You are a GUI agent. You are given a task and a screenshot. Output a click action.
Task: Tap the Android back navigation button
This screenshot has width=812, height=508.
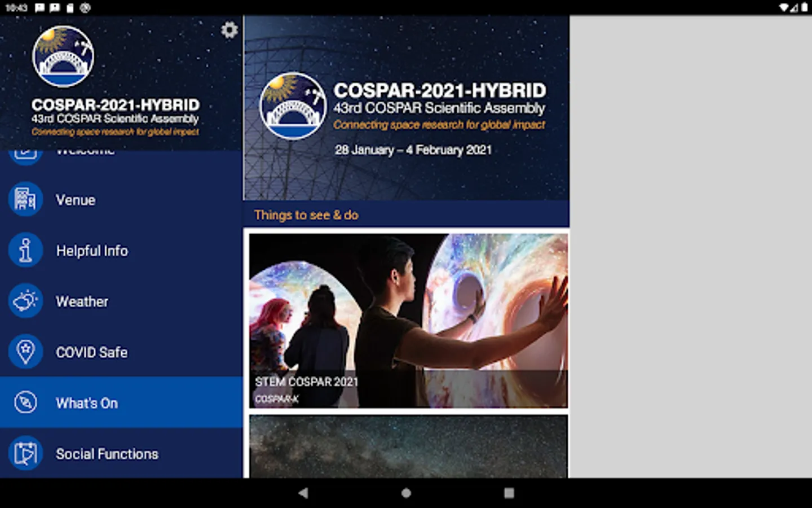click(x=303, y=493)
